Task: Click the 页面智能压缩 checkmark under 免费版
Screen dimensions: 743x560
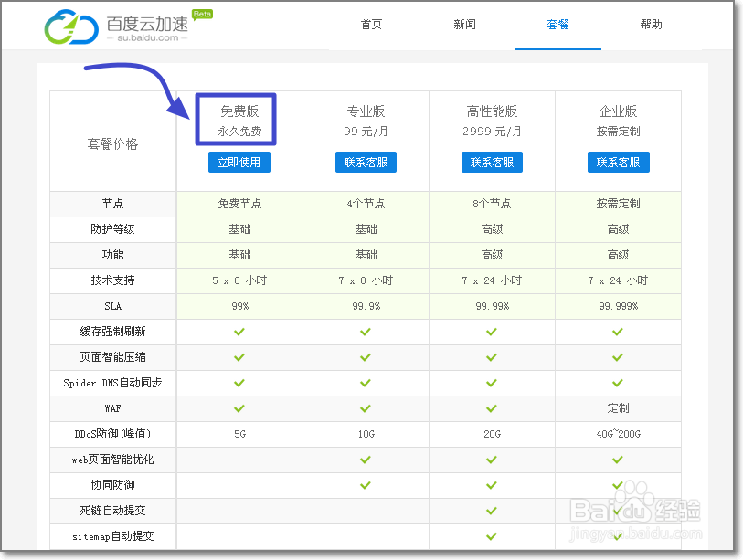Action: point(239,357)
